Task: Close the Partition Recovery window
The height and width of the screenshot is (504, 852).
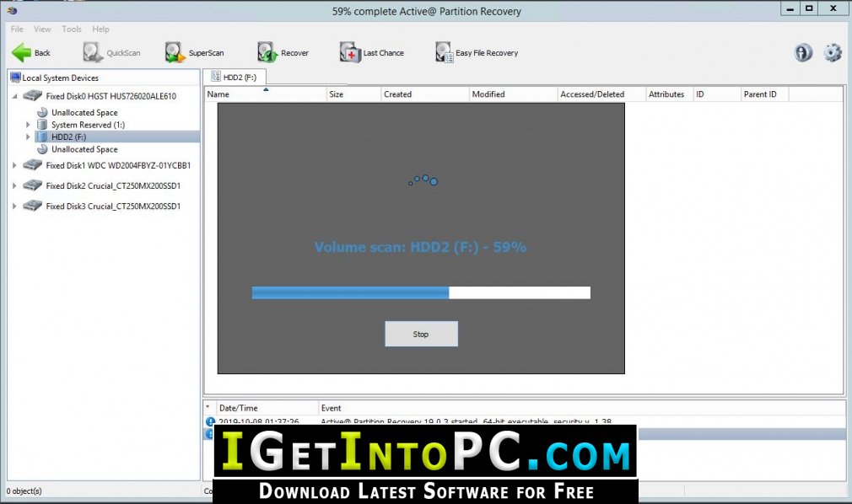Action: pyautogui.click(x=833, y=8)
